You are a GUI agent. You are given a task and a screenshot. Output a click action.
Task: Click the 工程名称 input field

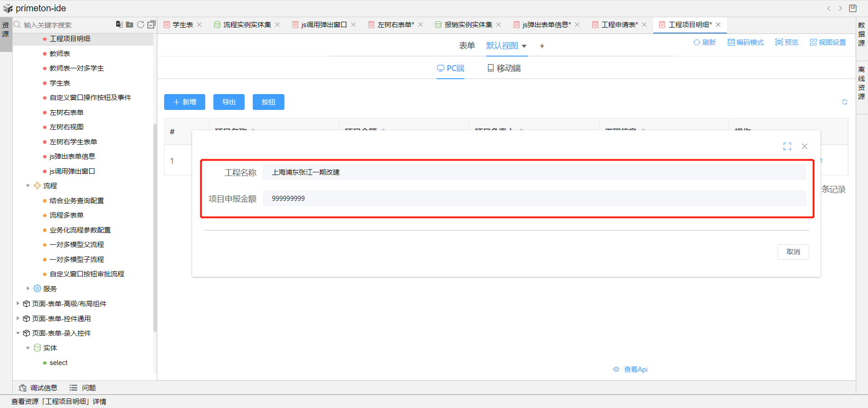coord(534,172)
